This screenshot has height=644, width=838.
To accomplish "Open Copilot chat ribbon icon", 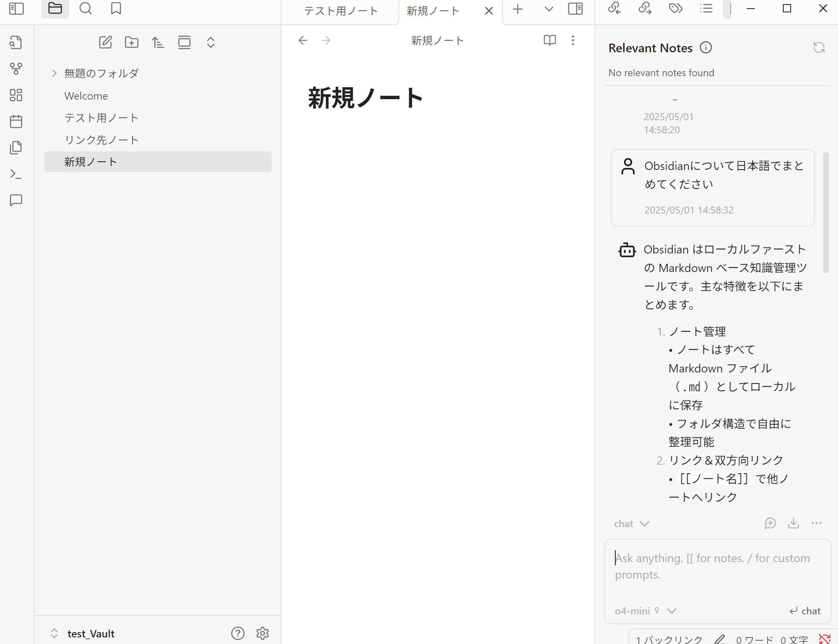I will [16, 200].
